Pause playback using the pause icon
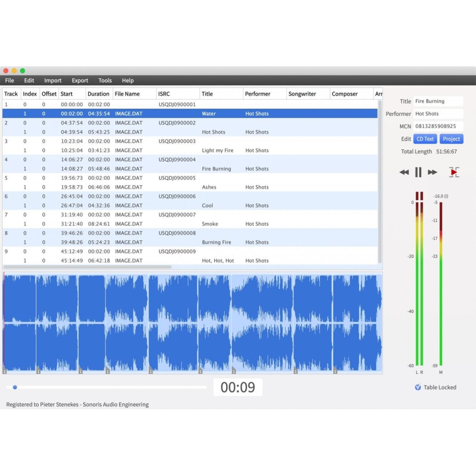The width and height of the screenshot is (476, 476). (x=418, y=172)
